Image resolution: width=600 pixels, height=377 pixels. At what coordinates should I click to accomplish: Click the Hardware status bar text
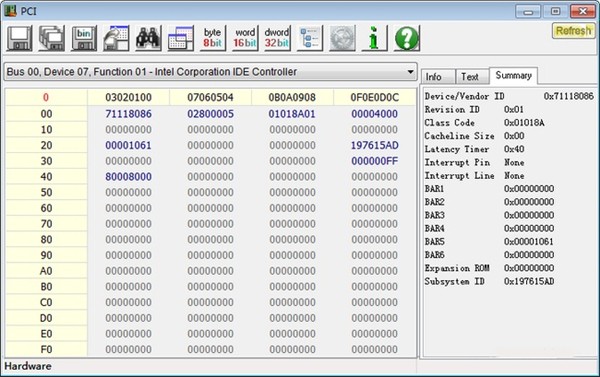pyautogui.click(x=28, y=366)
